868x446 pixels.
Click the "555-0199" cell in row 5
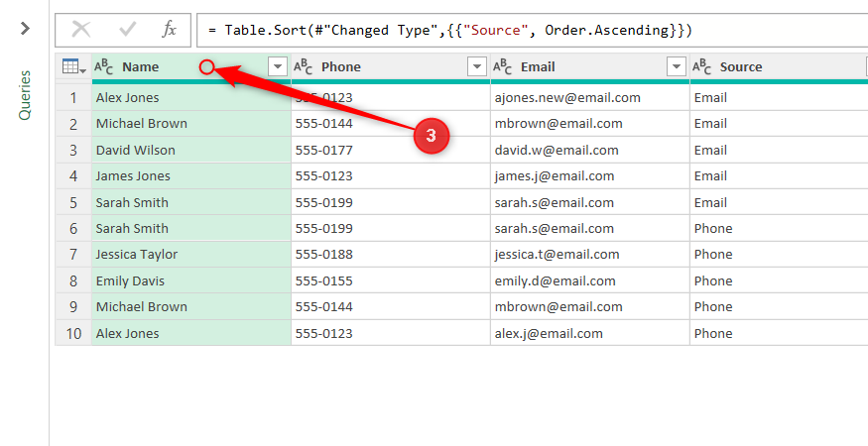[x=390, y=202]
